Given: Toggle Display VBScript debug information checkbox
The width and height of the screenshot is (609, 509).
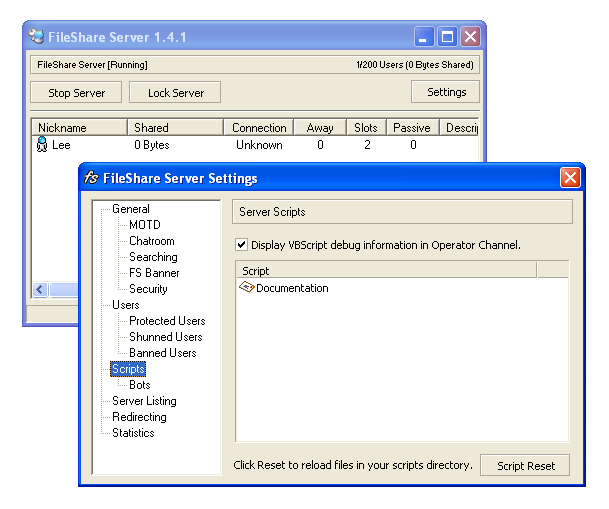Looking at the screenshot, I should tap(241, 244).
